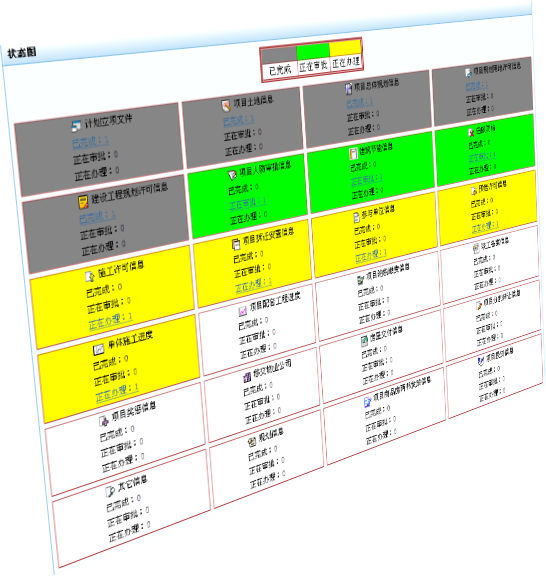Click the 移交物业公司 icon
The width and height of the screenshot is (546, 576).
248,377
